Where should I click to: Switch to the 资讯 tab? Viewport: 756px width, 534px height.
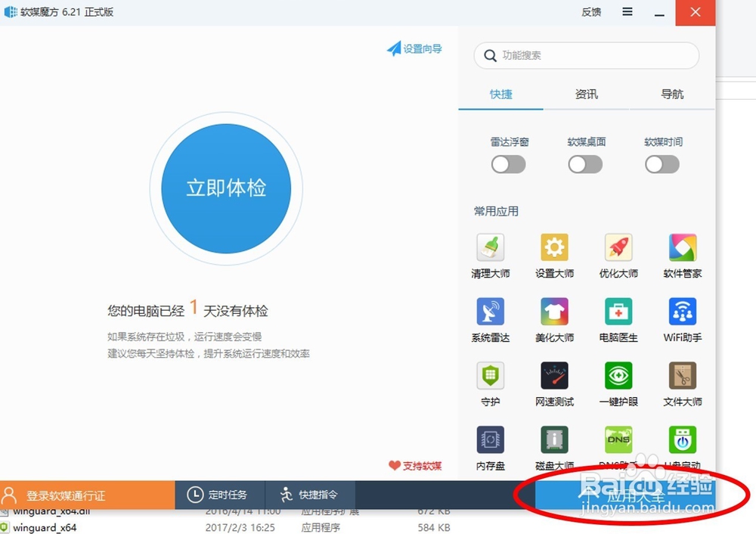(587, 94)
